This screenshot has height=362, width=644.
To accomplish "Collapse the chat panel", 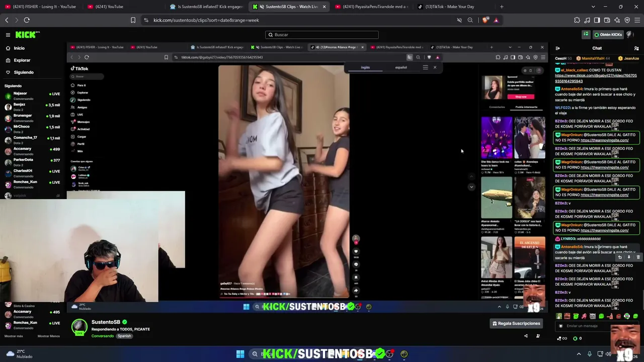I will pos(557,48).
